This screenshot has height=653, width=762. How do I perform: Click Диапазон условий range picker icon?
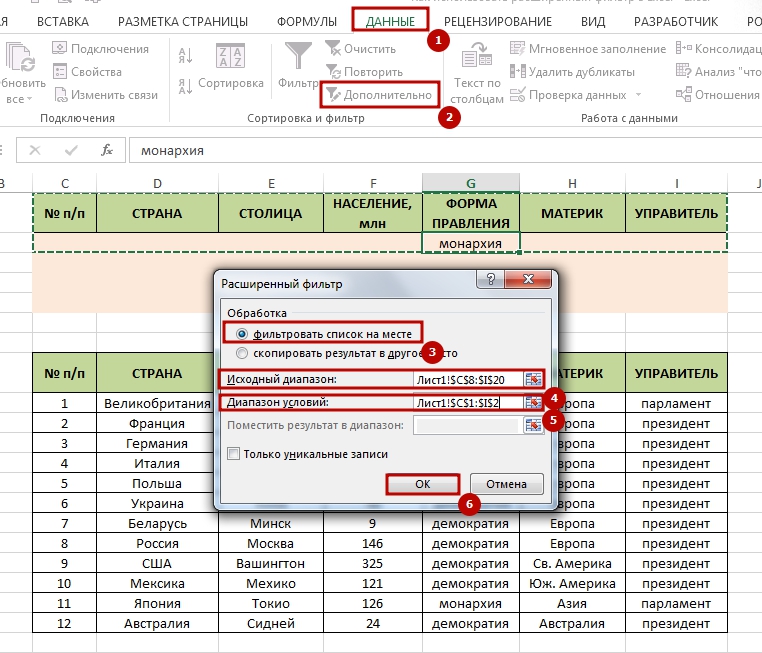pos(533,402)
